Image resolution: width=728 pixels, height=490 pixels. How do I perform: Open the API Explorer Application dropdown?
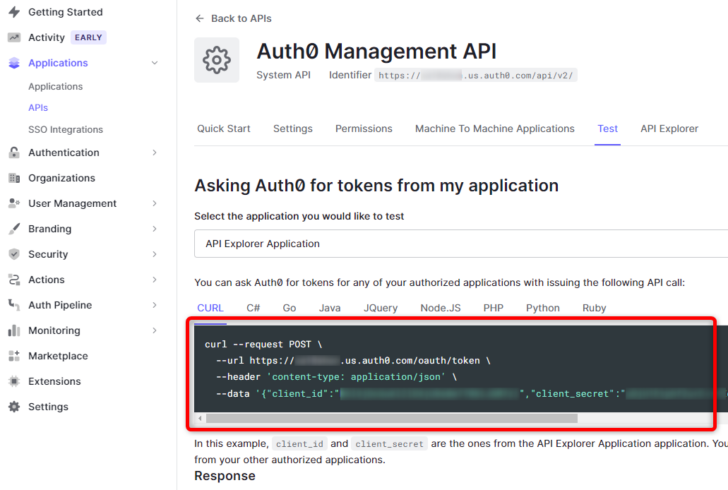point(460,244)
